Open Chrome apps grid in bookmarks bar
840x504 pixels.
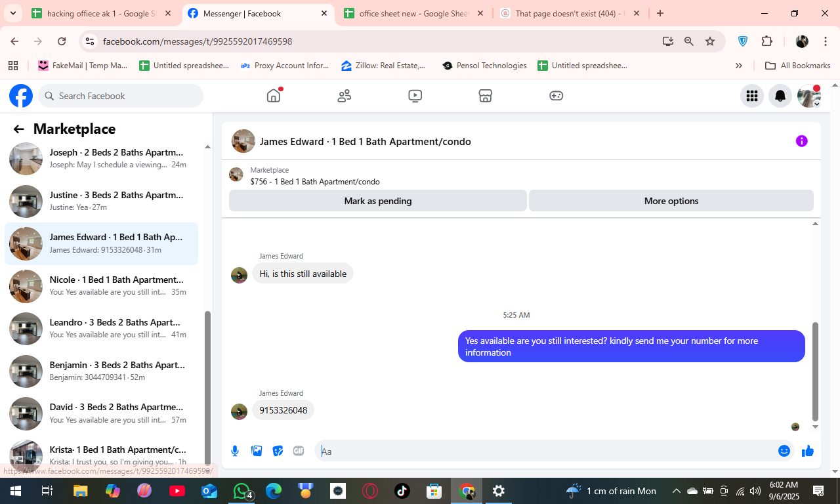tap(12, 66)
